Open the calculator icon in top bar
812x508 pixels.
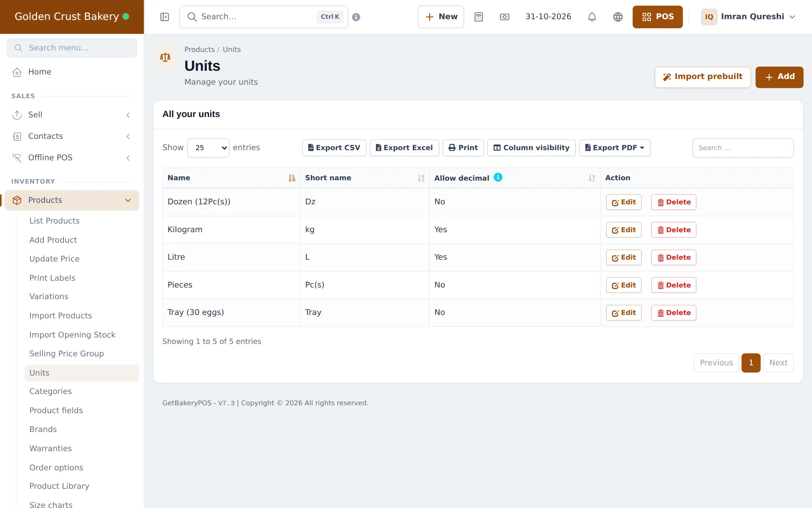tap(479, 17)
